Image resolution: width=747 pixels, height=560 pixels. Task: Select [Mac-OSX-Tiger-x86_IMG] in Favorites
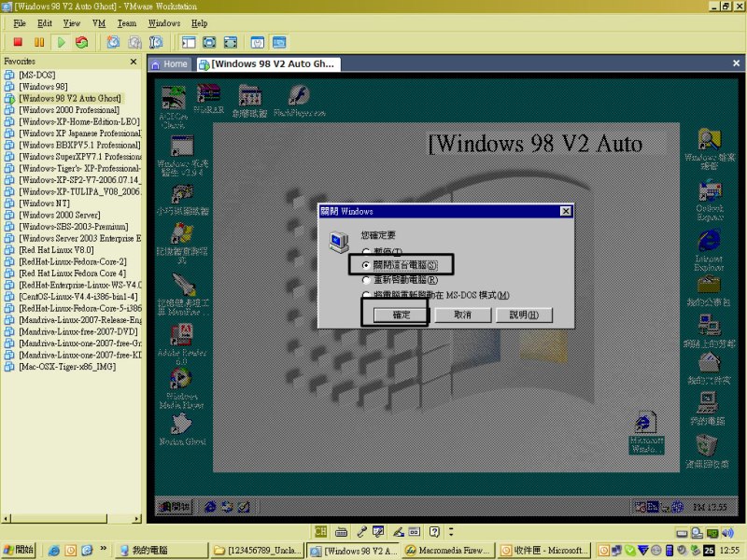click(x=67, y=367)
